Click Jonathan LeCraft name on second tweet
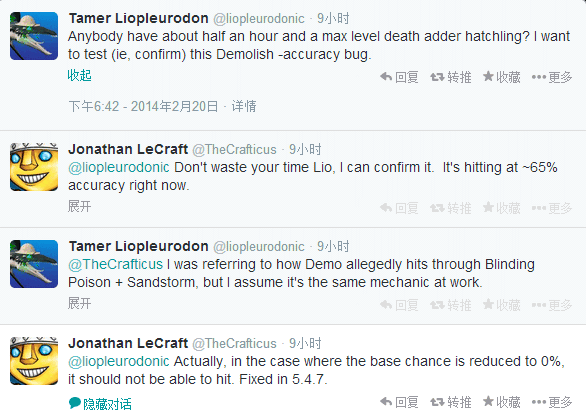586x413 pixels. click(128, 149)
